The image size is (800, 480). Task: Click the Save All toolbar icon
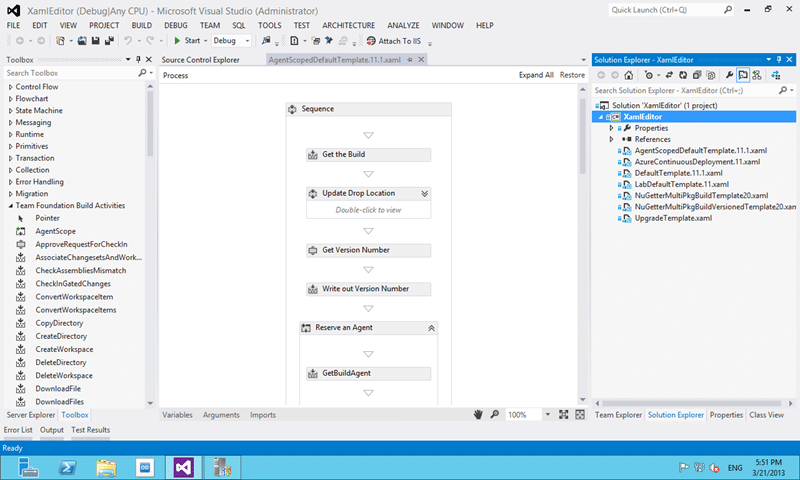click(109, 41)
